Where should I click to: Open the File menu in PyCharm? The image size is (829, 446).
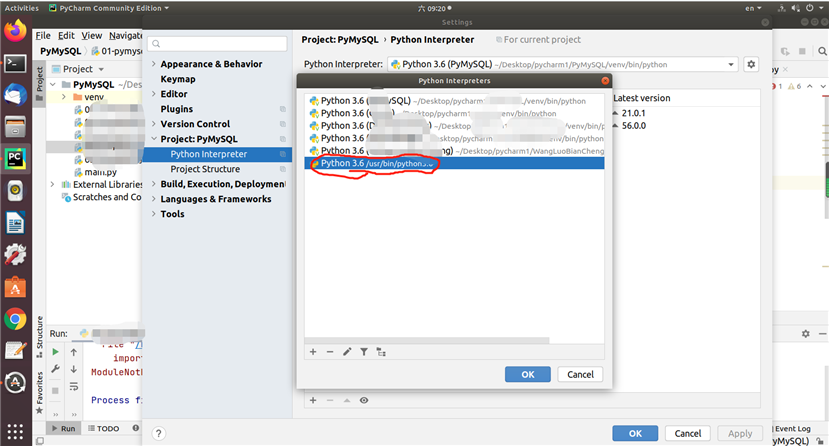pyautogui.click(x=43, y=35)
